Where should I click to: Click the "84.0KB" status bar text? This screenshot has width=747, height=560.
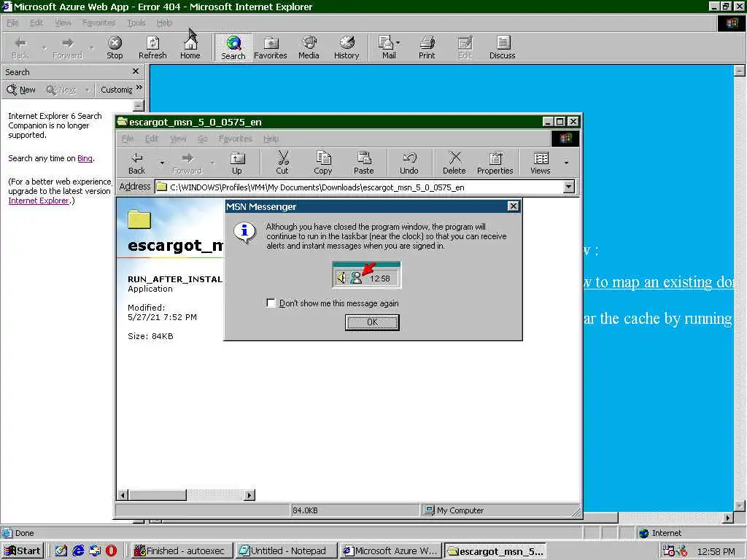pyautogui.click(x=305, y=510)
